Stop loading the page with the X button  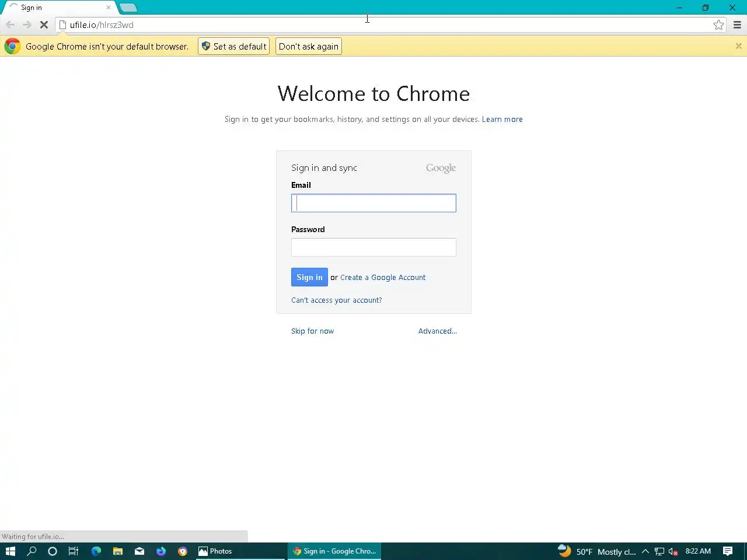44,24
